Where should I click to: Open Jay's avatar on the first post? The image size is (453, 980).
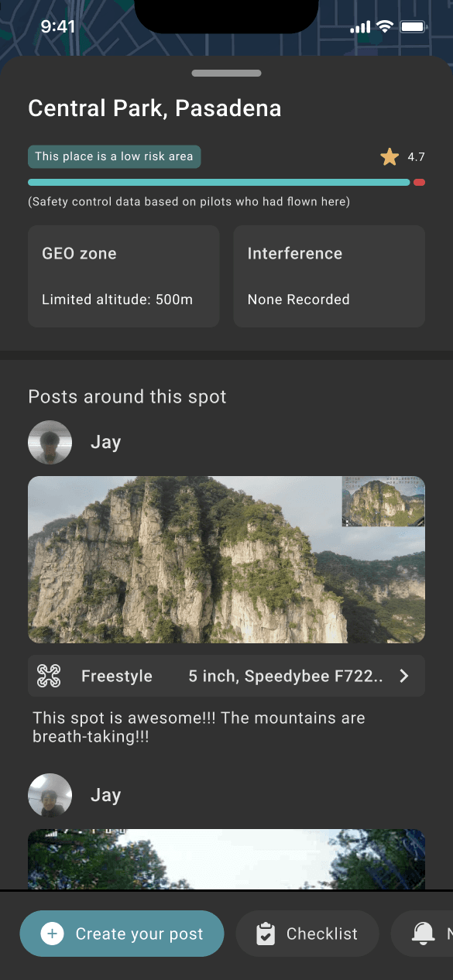(x=50, y=442)
